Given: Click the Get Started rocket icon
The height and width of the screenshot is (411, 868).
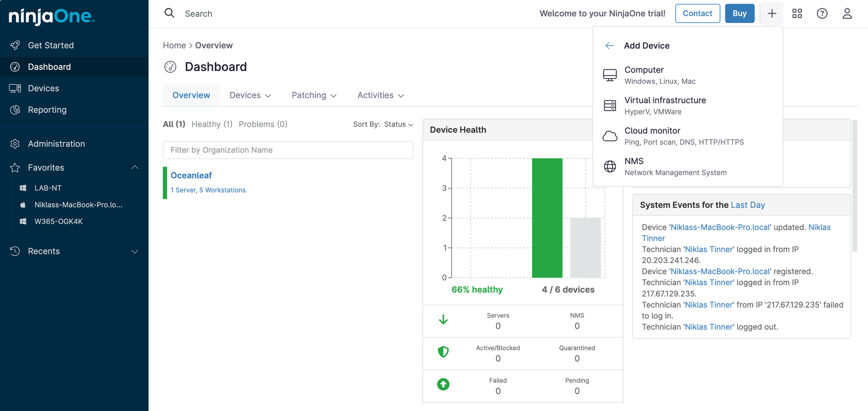Looking at the screenshot, I should 15,45.
